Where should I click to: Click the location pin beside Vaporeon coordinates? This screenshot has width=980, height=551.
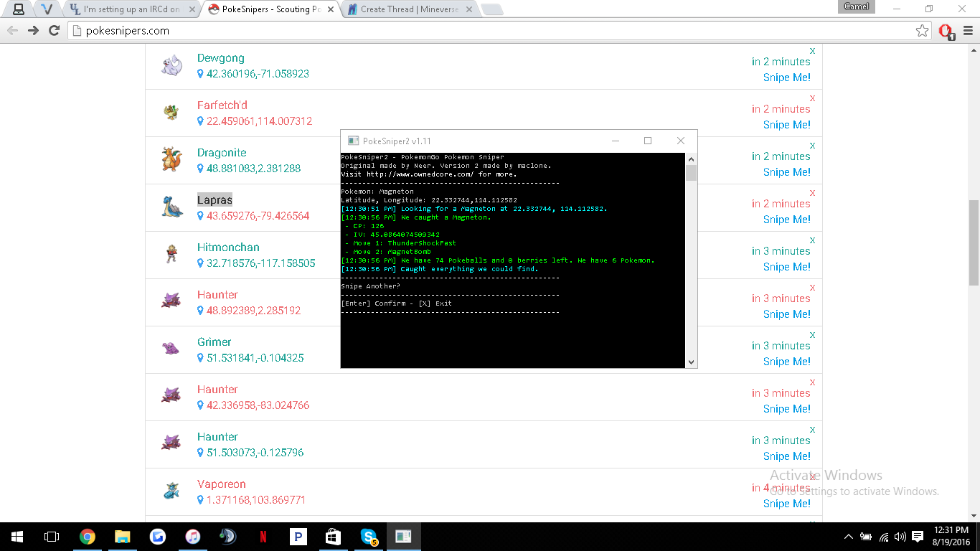(201, 500)
